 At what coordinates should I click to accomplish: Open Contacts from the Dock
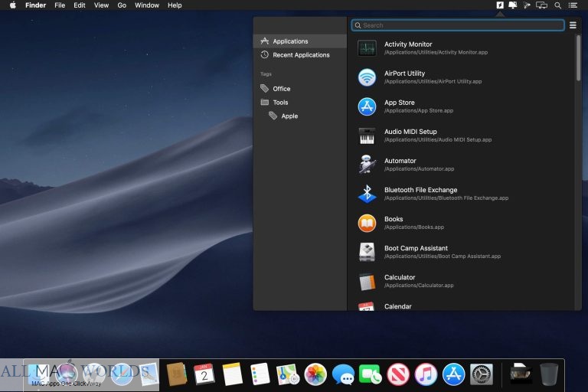tap(177, 374)
